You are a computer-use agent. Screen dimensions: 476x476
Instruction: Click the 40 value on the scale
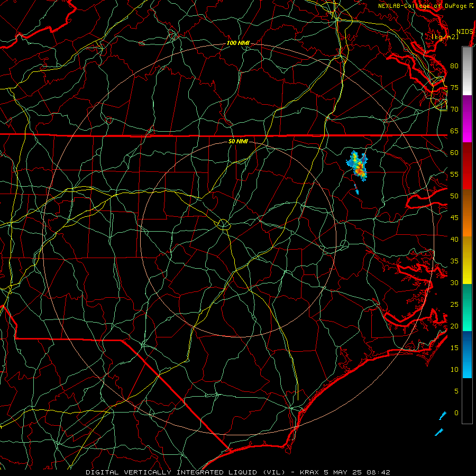click(x=454, y=239)
